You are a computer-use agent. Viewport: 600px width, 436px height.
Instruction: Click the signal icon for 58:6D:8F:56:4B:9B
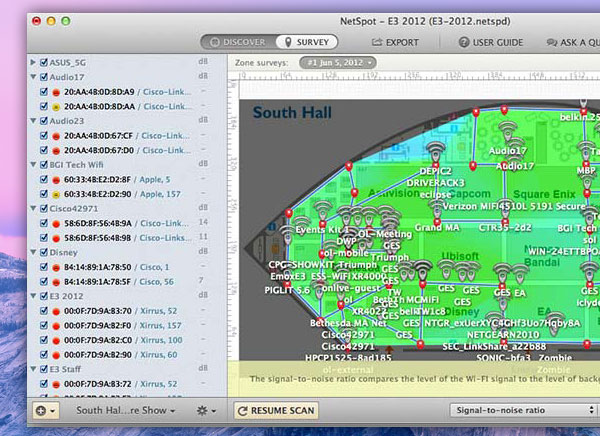pos(56,238)
